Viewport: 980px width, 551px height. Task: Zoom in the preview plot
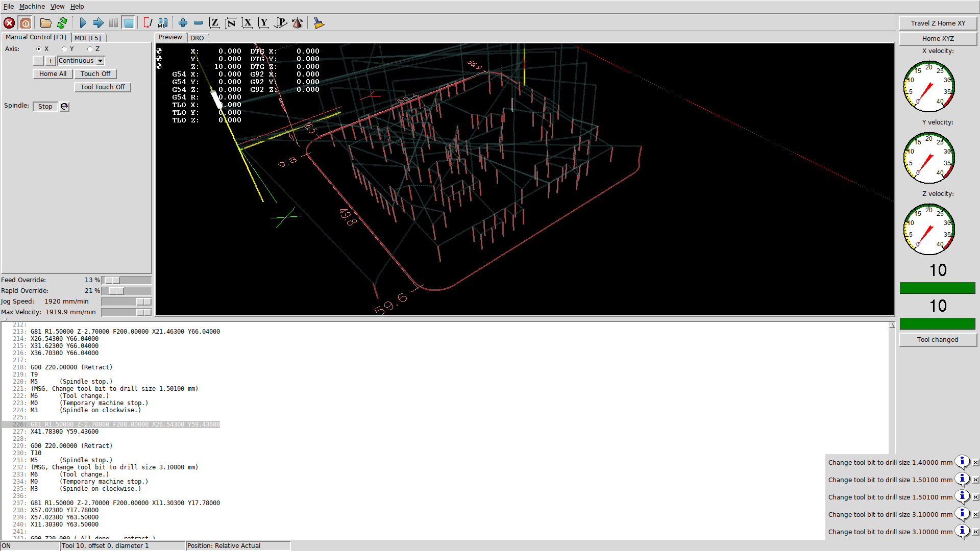click(x=183, y=23)
